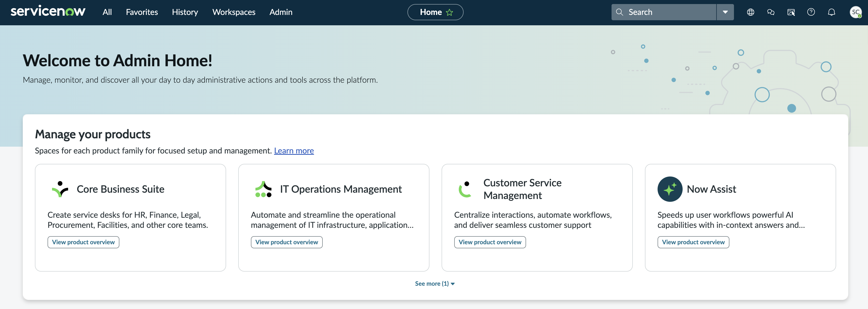Click Core Business Suite description text
This screenshot has width=868, height=309.
coord(128,220)
